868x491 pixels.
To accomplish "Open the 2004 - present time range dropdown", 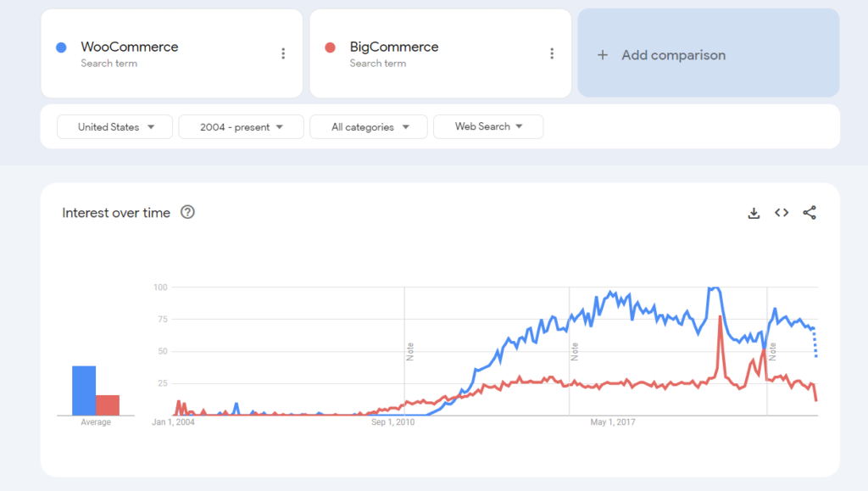I will (241, 126).
